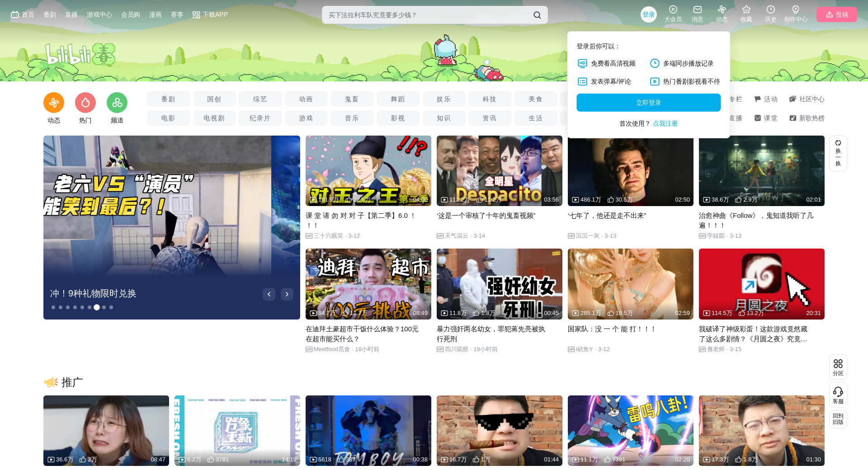868x470 pixels.
Task: Click the 活动 flag icon link
Action: 766,99
